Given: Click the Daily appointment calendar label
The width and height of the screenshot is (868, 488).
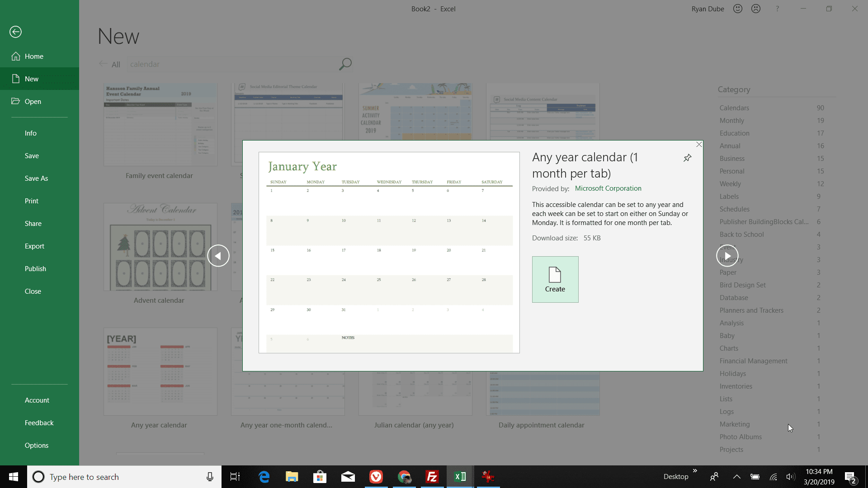Looking at the screenshot, I should click(541, 425).
